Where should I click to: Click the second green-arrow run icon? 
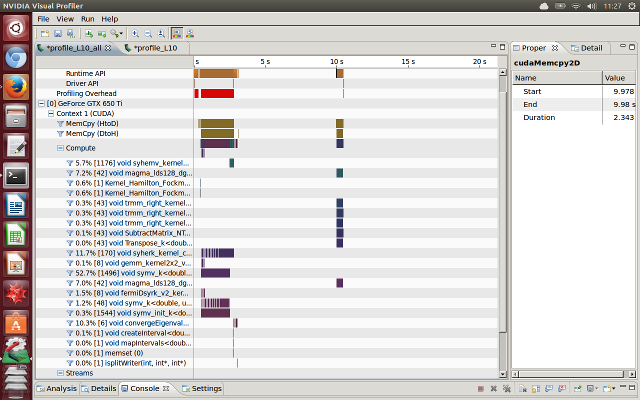[x=102, y=34]
